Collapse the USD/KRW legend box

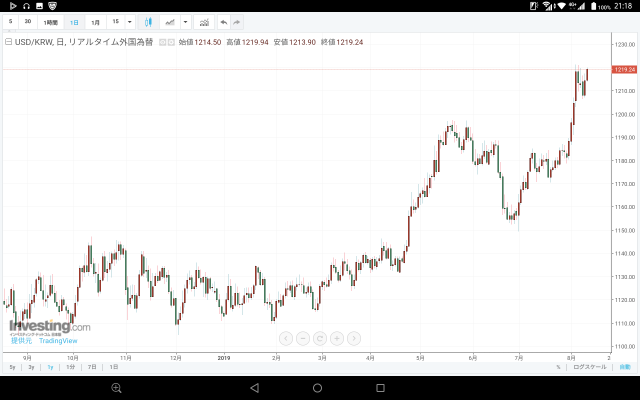[x=8, y=42]
